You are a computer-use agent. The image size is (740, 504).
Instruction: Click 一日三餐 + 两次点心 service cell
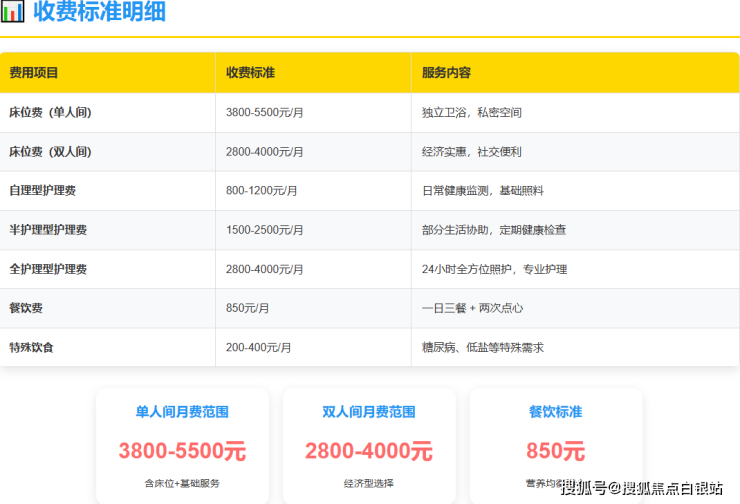click(x=473, y=308)
